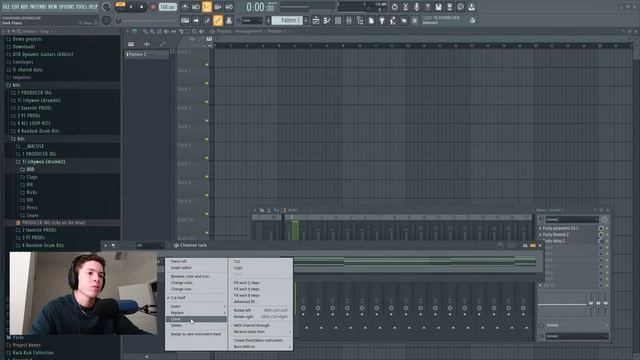Select Pattern 1 in the playlist picker
The image size is (640, 360).
[x=147, y=54]
